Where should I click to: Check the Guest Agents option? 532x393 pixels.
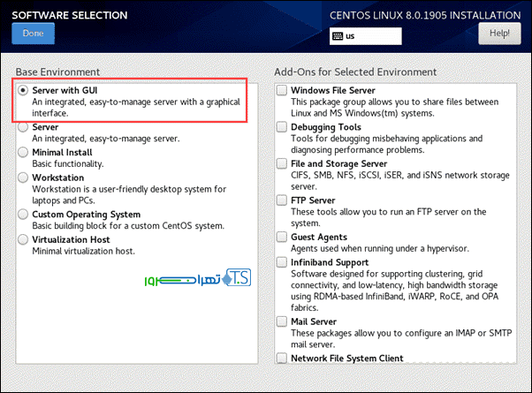[281, 237]
